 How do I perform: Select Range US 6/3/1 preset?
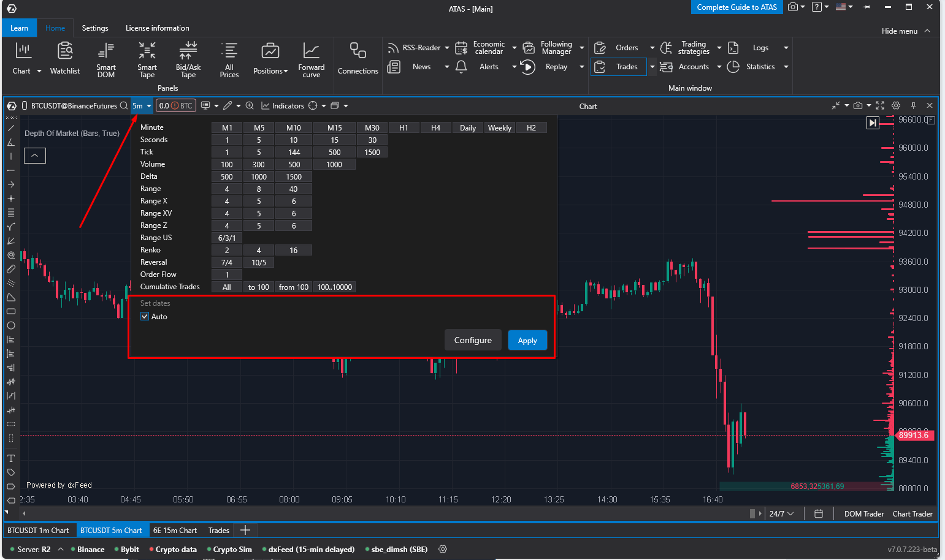227,238
